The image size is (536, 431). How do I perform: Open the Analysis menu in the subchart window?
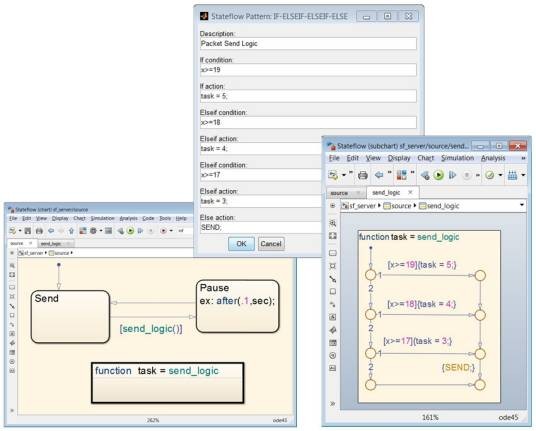tap(493, 158)
